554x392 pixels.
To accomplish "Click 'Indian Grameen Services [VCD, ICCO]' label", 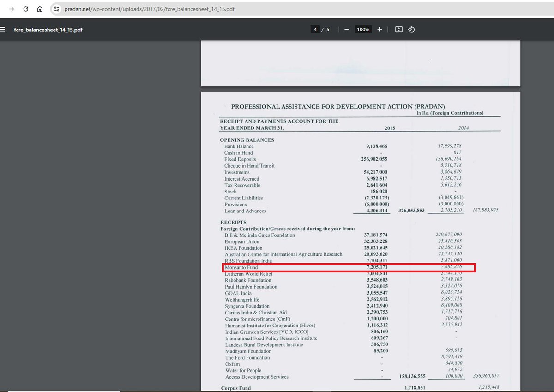I will pyautogui.click(x=266, y=332).
